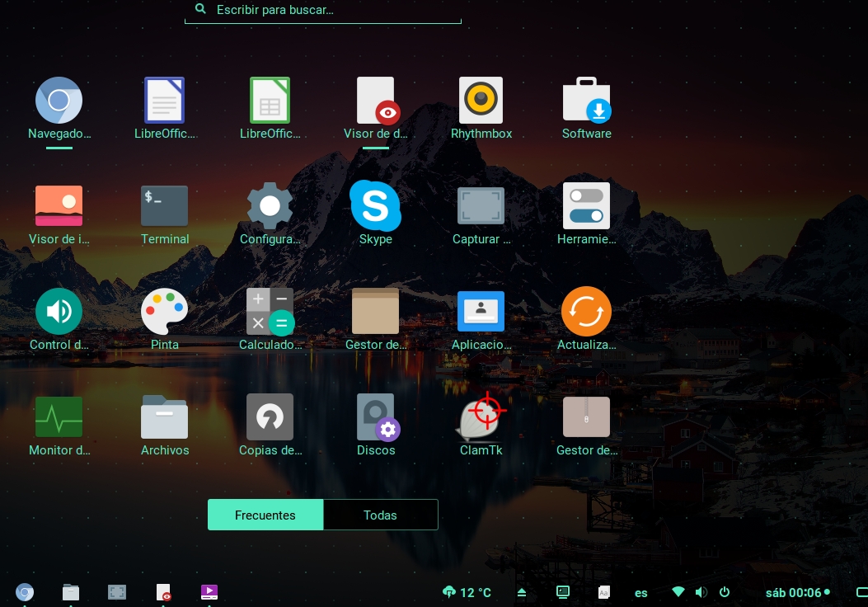
Task: Open the clock showing sáb 00:06
Action: tap(793, 592)
